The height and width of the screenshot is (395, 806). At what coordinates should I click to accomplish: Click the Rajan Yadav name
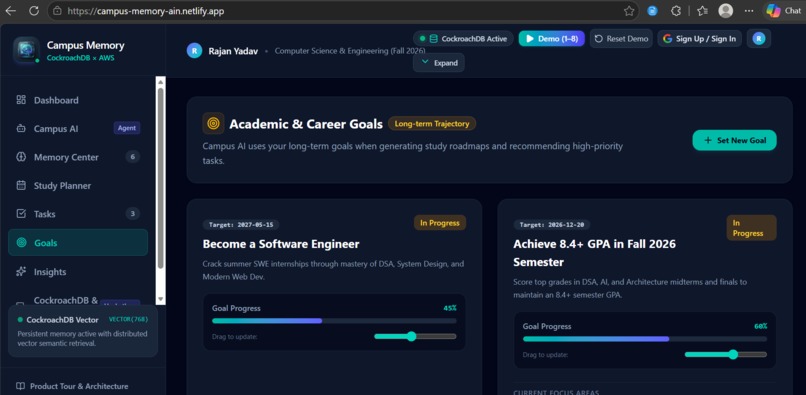233,51
